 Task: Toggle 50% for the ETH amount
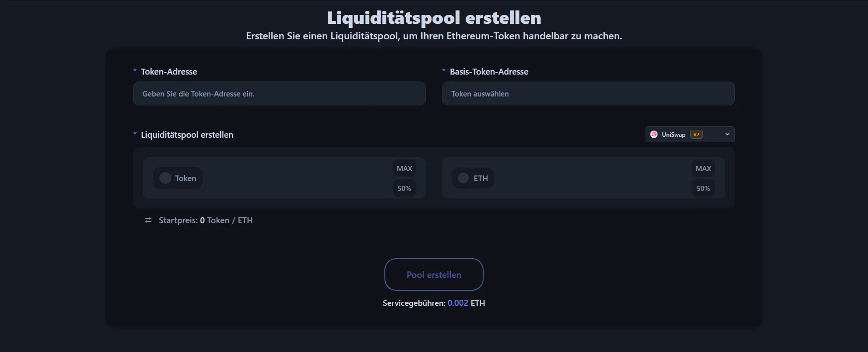pos(703,188)
